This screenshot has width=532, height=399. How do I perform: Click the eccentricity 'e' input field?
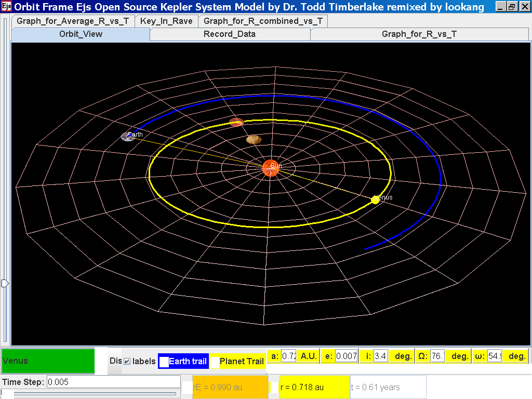point(347,356)
